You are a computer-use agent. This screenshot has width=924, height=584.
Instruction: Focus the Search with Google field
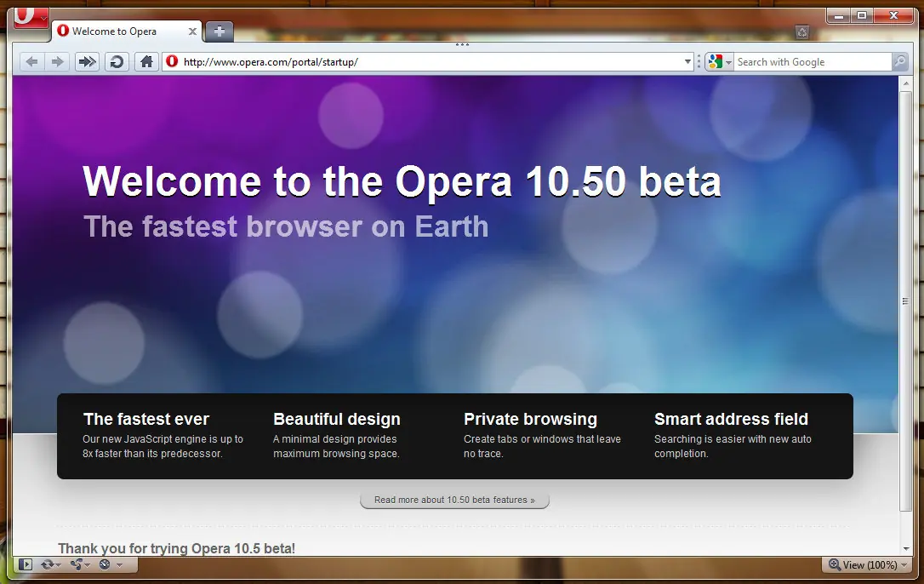[813, 62]
